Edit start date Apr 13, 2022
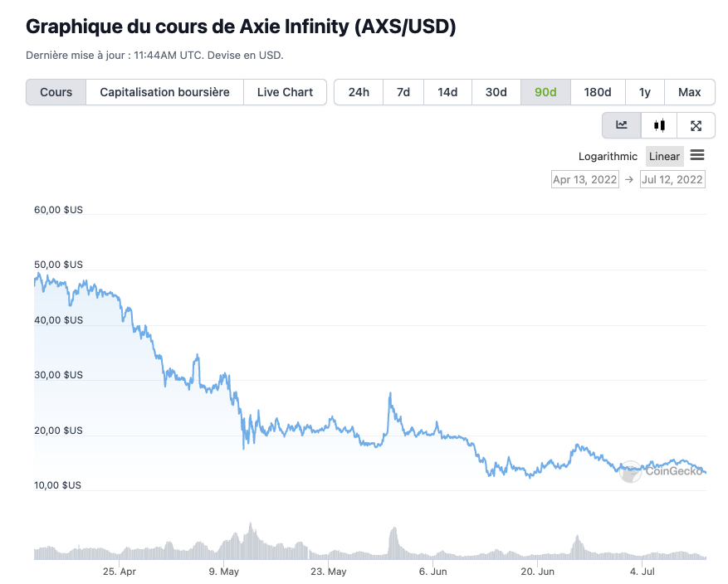This screenshot has width=728, height=584. coord(585,179)
